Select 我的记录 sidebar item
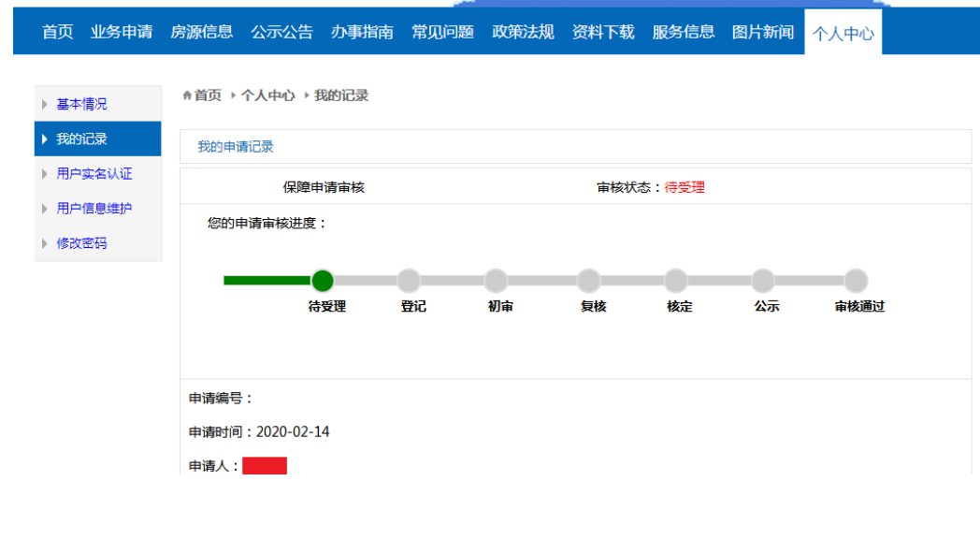This screenshot has height=539, width=980. click(81, 138)
